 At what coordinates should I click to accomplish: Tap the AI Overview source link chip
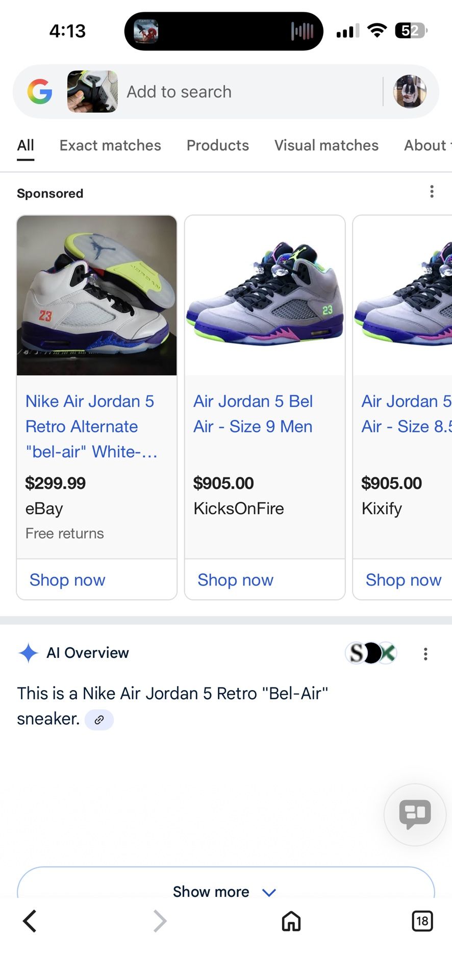[x=99, y=720]
